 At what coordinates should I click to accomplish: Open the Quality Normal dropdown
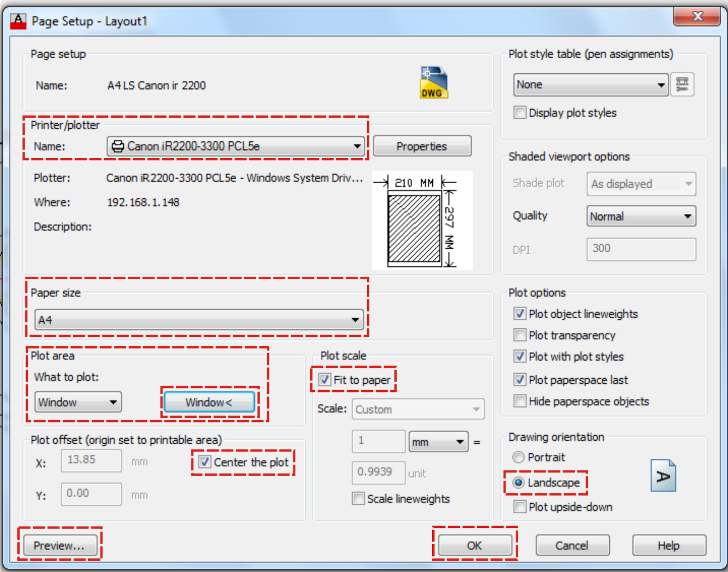pos(641,216)
